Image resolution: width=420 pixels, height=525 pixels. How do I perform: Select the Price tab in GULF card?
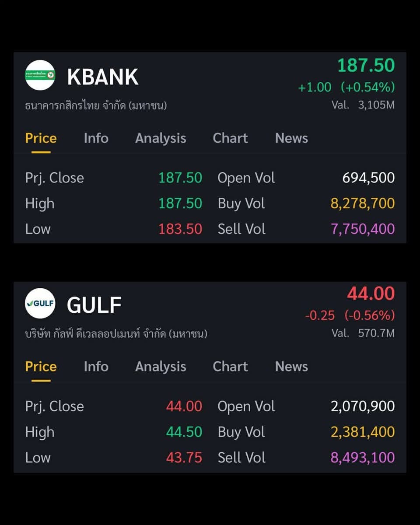pyautogui.click(x=41, y=367)
